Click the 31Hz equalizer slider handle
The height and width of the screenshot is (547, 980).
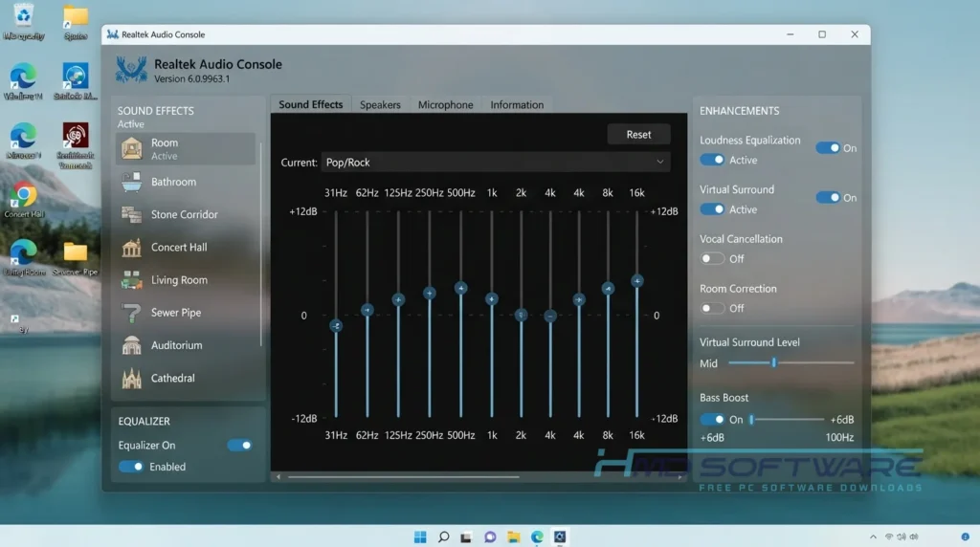[x=336, y=325]
